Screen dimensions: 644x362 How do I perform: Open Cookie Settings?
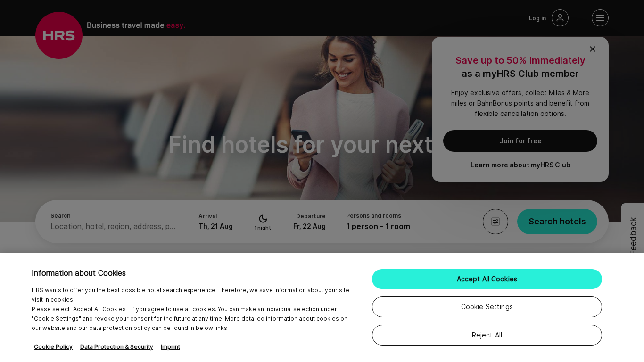pyautogui.click(x=487, y=307)
